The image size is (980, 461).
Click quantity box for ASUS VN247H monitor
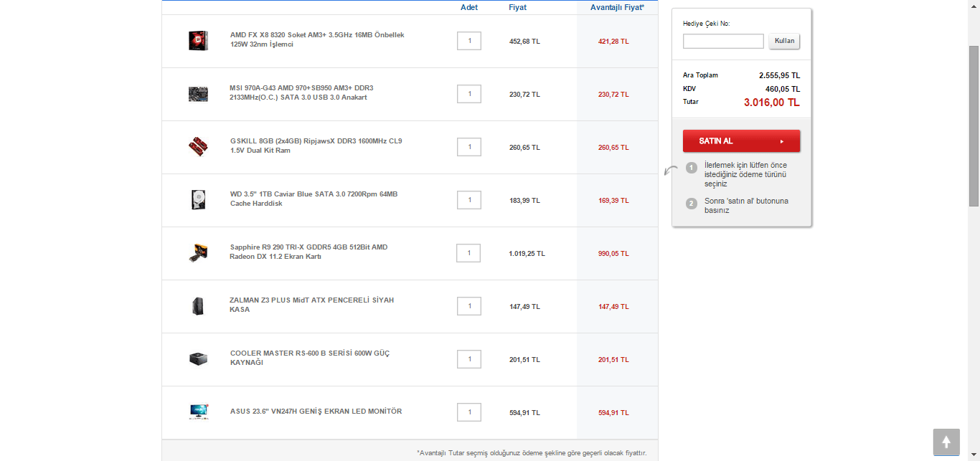coord(469,412)
